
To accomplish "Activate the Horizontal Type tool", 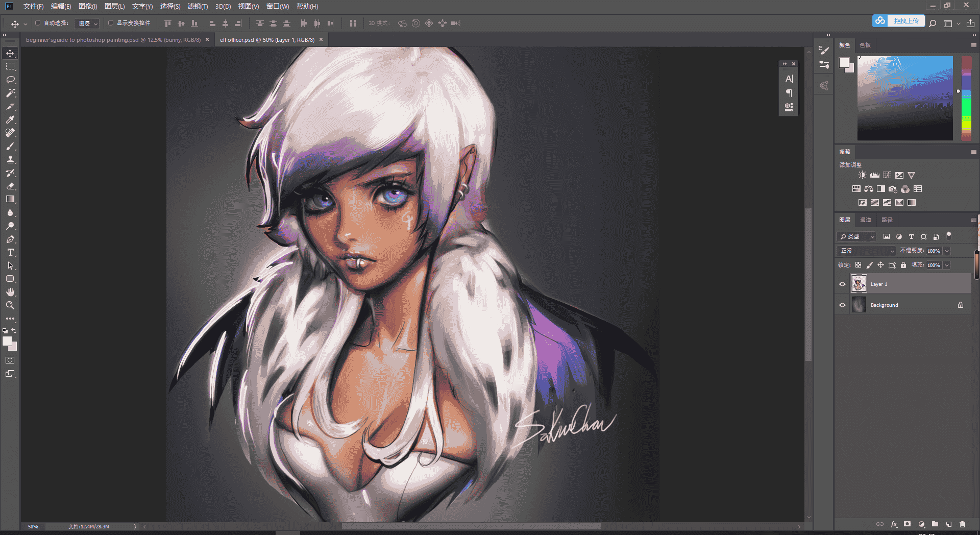I will tap(10, 252).
